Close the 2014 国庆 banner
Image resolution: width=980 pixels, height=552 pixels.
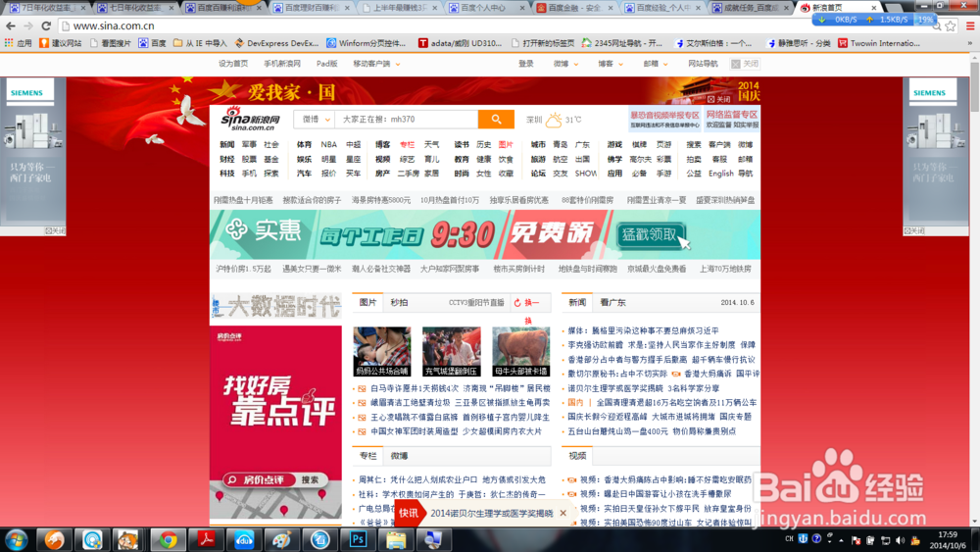tap(718, 99)
